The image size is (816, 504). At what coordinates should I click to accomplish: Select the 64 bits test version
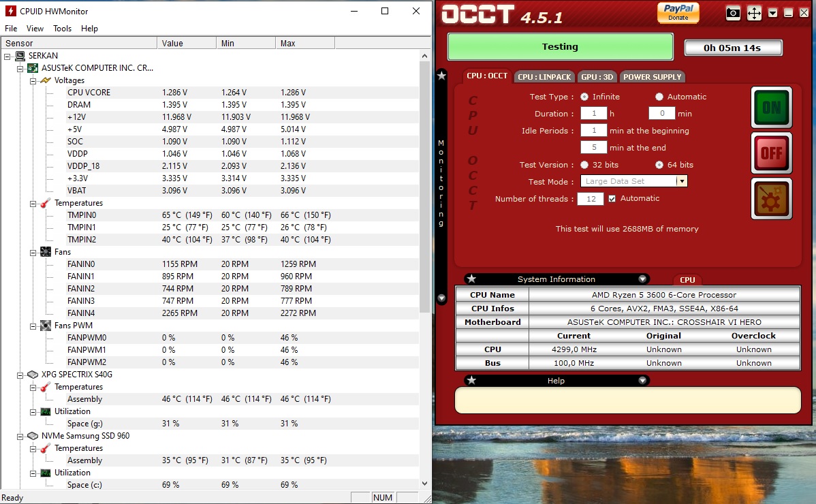[x=659, y=165]
